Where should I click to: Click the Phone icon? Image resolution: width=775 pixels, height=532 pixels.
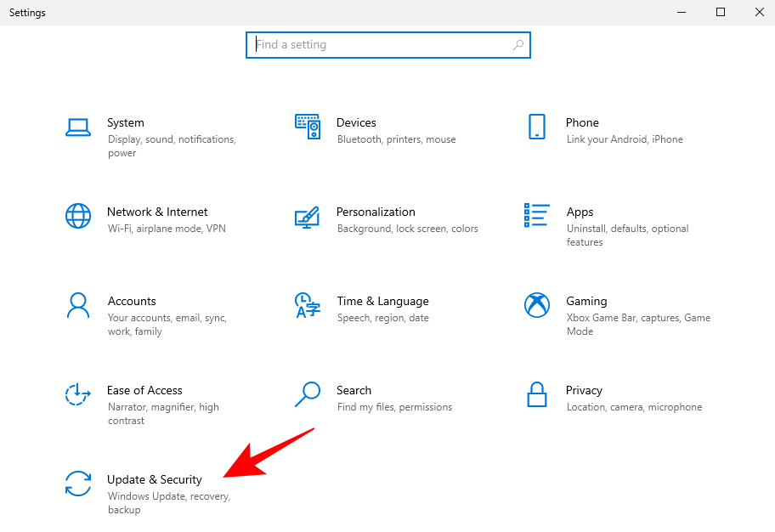pos(536,127)
